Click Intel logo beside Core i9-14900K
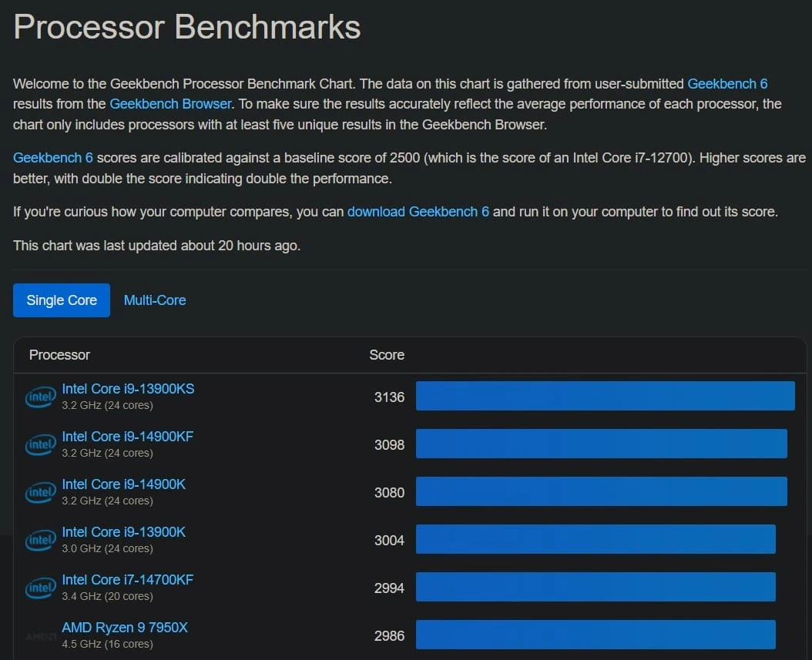812x660 pixels. 40,492
